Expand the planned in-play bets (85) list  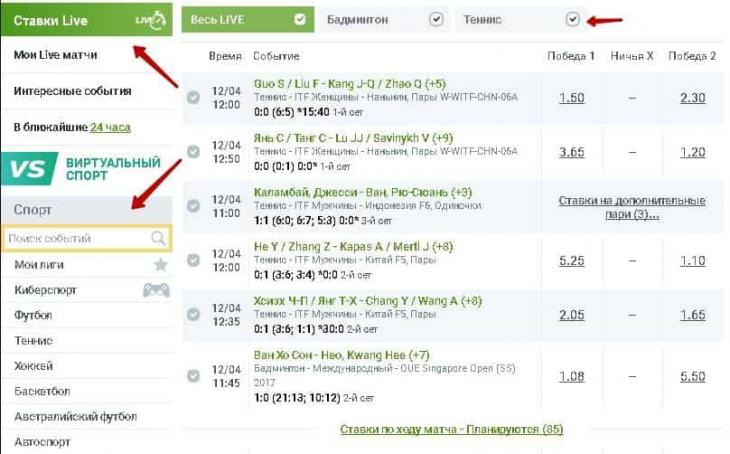pos(452,429)
